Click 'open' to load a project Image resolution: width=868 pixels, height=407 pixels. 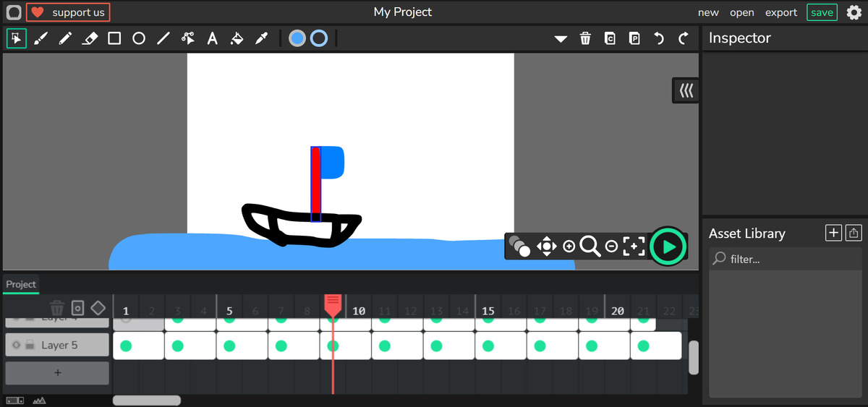(741, 12)
